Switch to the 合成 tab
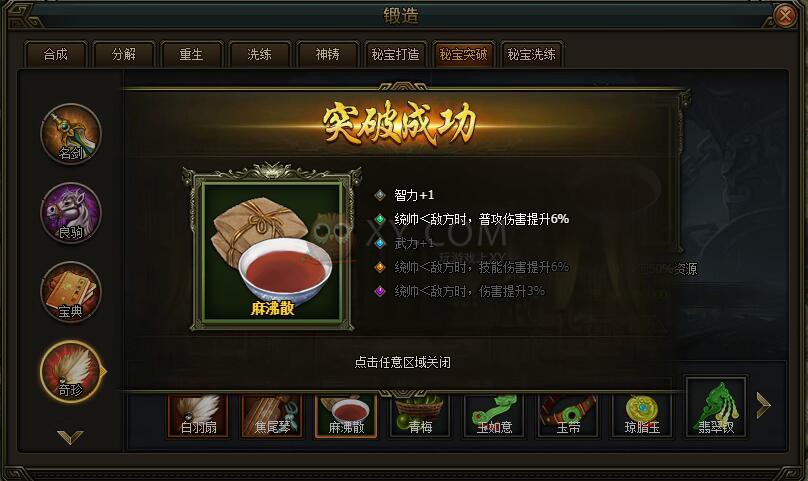808x481 pixels. (56, 54)
